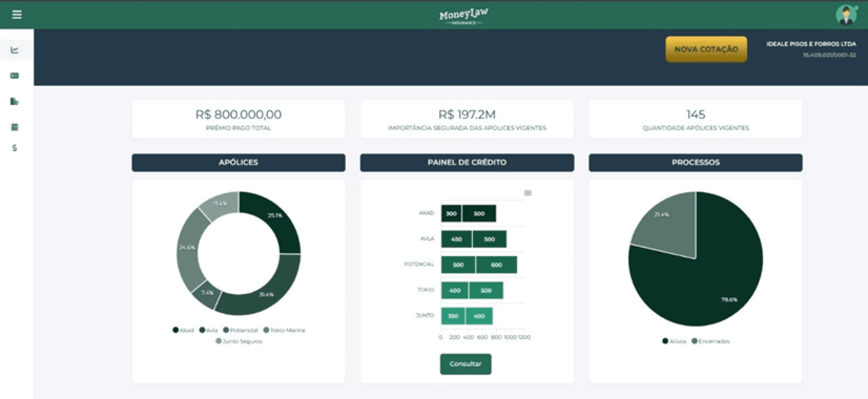Click the MoneyLaw Insurance logo
The height and width of the screenshot is (399, 868).
point(464,16)
